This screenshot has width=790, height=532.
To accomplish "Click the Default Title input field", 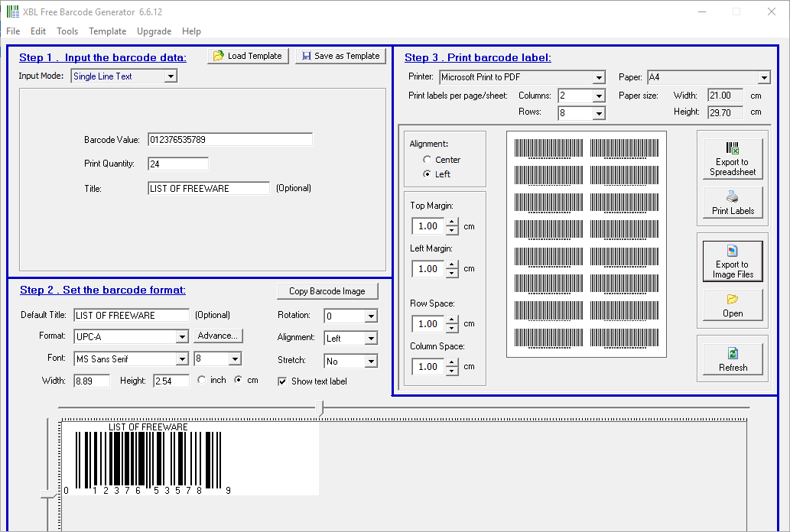I will coord(132,316).
